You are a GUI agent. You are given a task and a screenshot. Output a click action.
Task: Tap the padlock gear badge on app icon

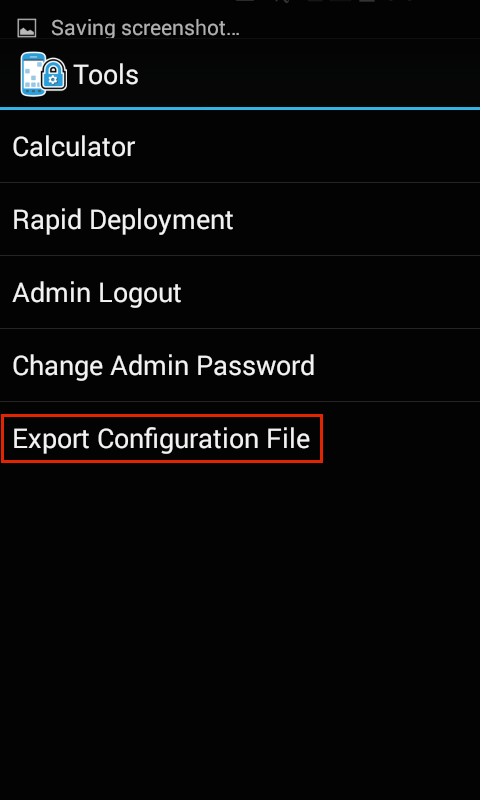point(54,75)
